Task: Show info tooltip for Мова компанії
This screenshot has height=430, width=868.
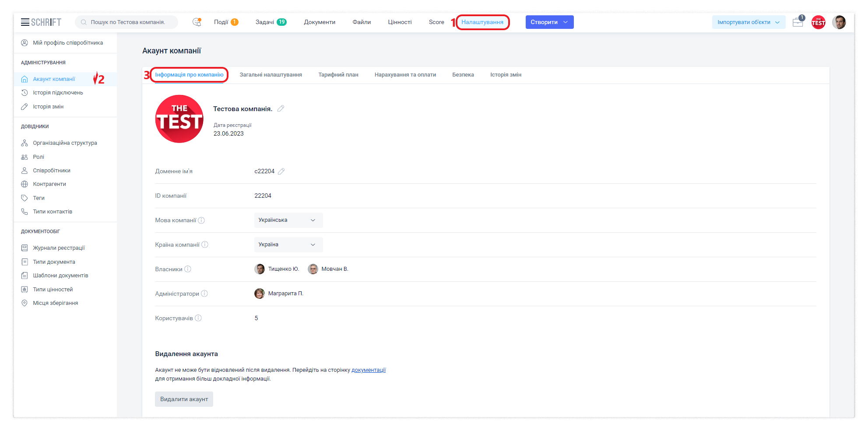Action: [x=201, y=220]
